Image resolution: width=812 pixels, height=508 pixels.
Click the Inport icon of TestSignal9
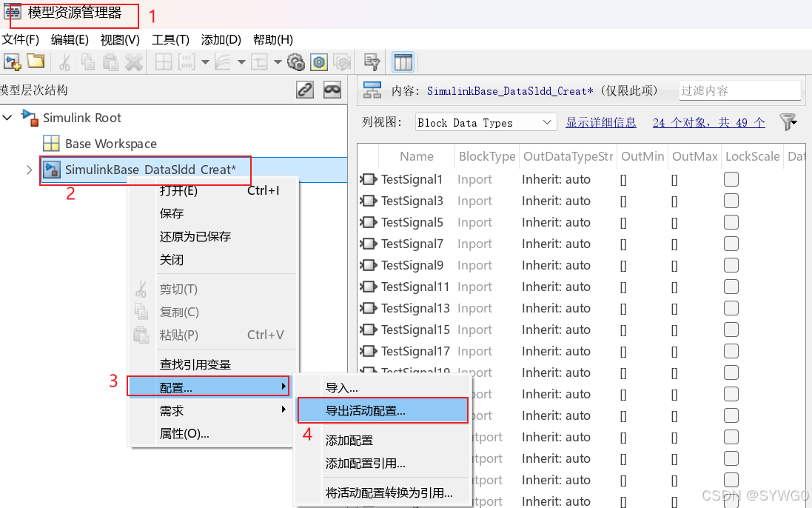point(368,266)
